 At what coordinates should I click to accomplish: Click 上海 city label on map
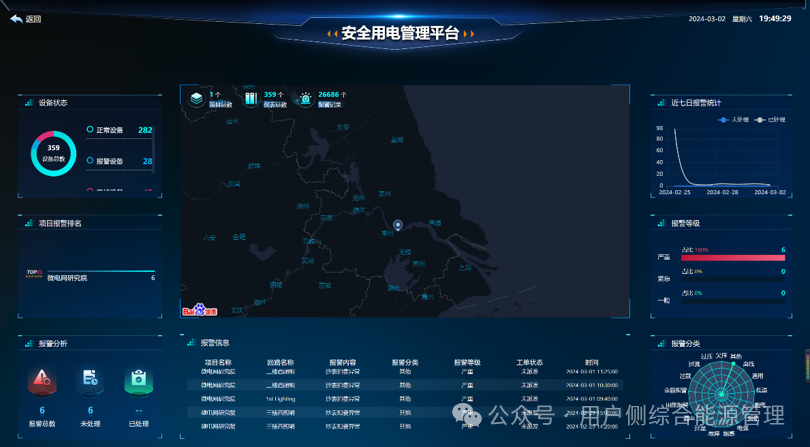click(464, 268)
